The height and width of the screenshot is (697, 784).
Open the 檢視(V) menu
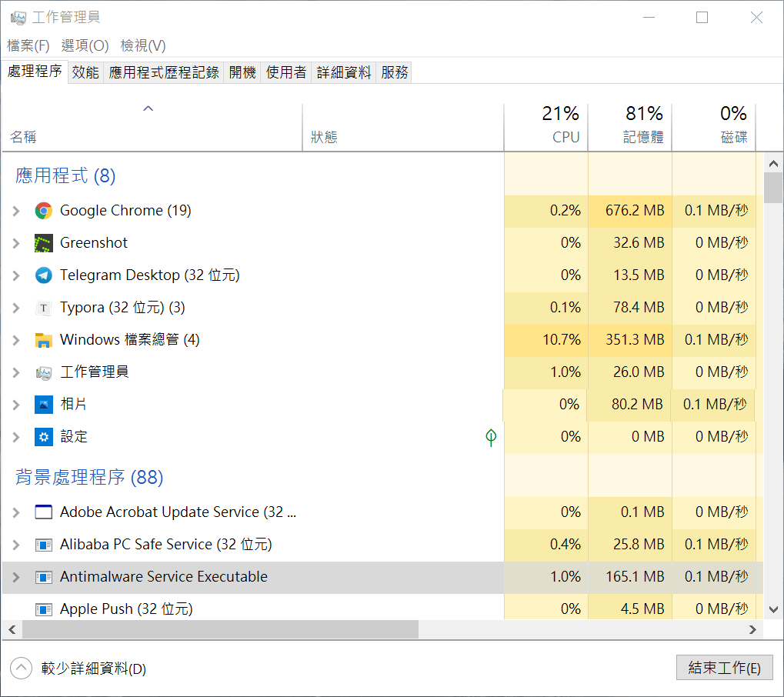click(x=143, y=45)
